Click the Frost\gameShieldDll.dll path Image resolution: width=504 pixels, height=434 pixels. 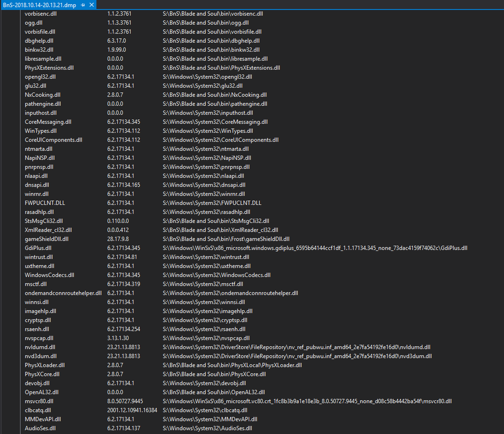pyautogui.click(x=226, y=239)
